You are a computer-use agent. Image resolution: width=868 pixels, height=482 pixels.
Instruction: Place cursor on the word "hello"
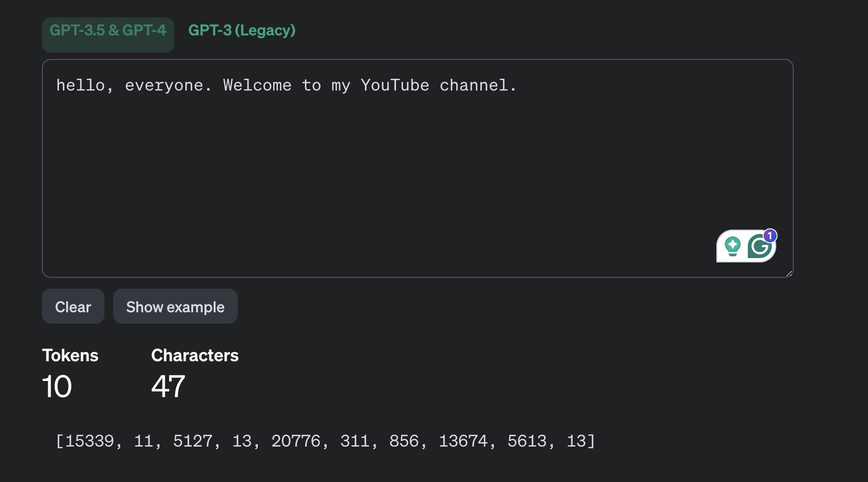tap(81, 85)
